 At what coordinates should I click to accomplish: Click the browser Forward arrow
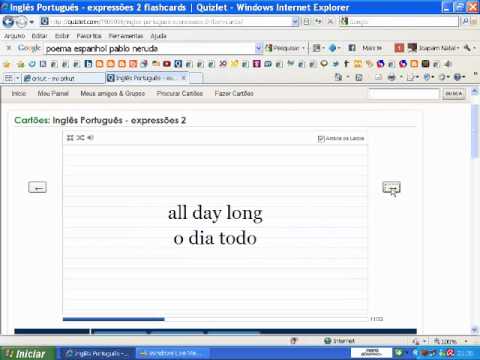(21, 22)
